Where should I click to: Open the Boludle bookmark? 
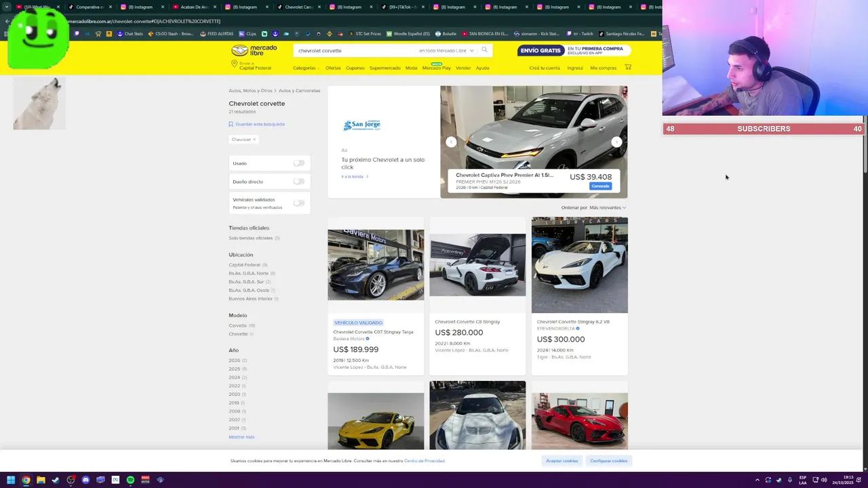(x=447, y=34)
